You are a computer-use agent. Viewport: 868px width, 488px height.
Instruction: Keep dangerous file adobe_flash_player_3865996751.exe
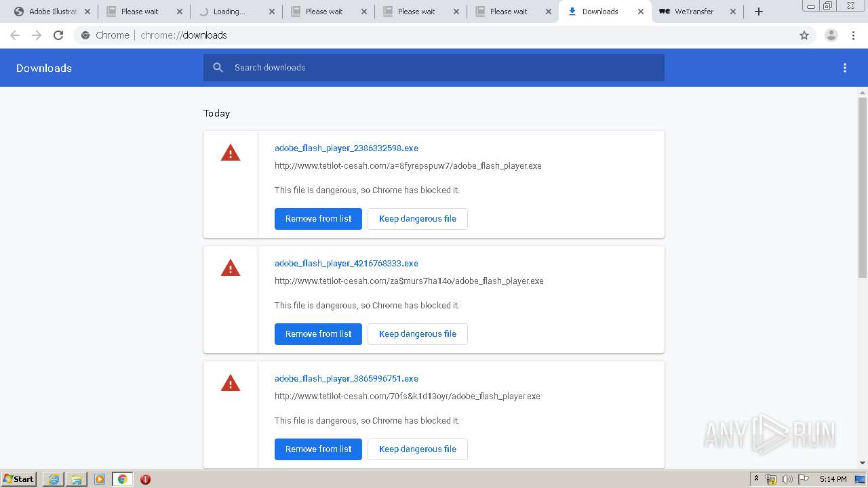click(x=418, y=449)
